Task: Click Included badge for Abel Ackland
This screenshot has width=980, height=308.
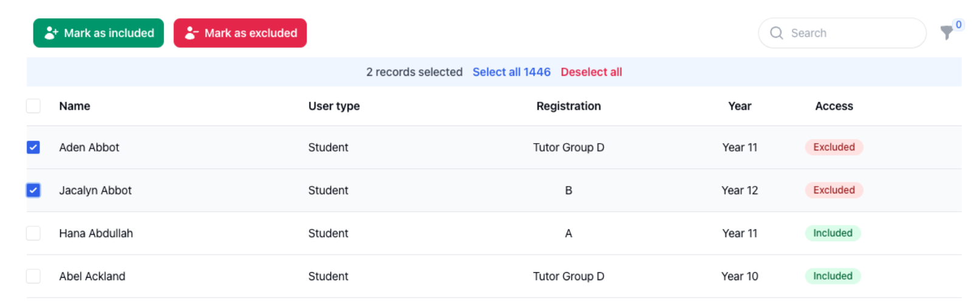Action: tap(832, 276)
